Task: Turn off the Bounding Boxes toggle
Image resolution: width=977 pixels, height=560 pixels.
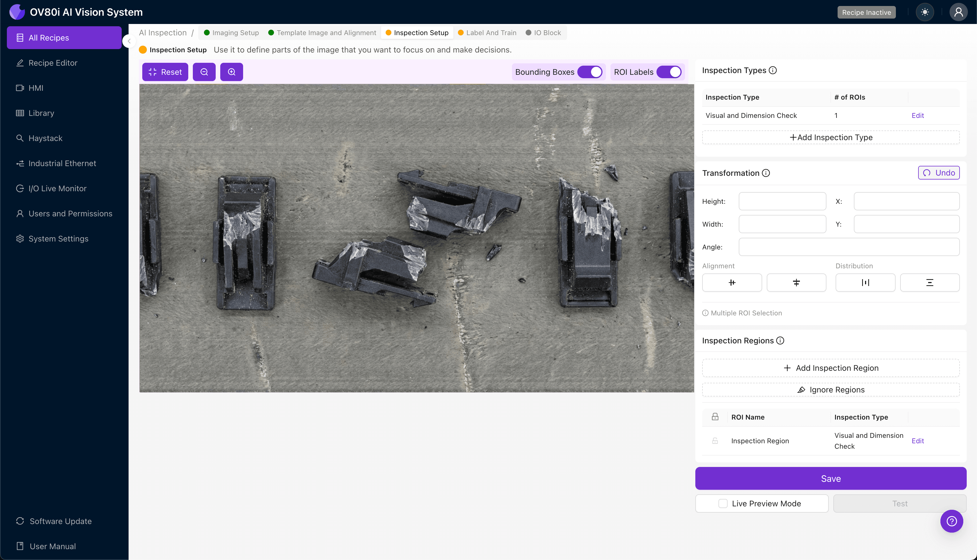Action: pos(589,72)
